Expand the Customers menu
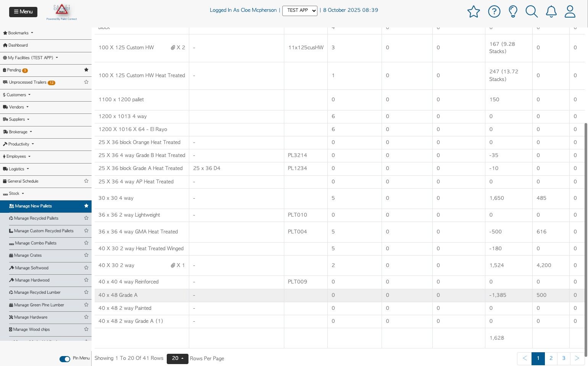Viewport: 588px width, 366px height. (x=16, y=95)
